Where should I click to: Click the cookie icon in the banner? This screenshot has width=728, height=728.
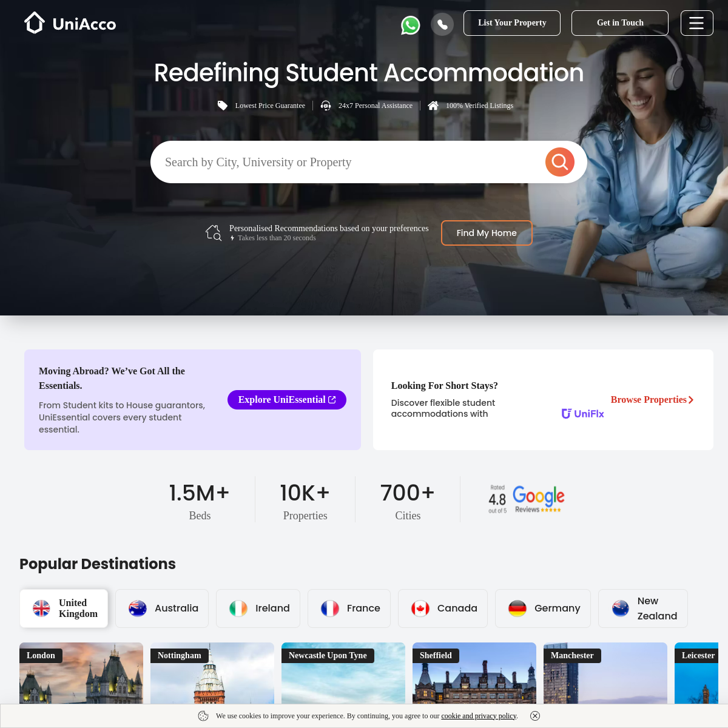(x=203, y=716)
